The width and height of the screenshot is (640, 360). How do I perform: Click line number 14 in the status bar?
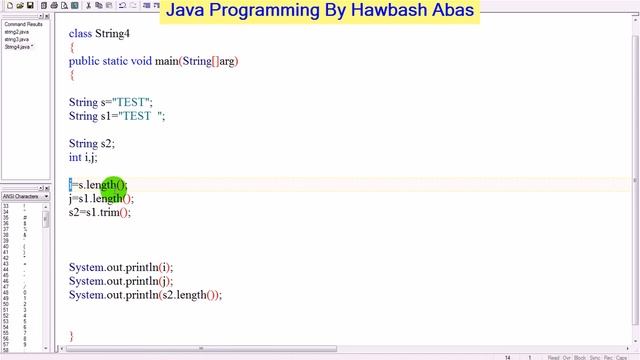(507, 358)
